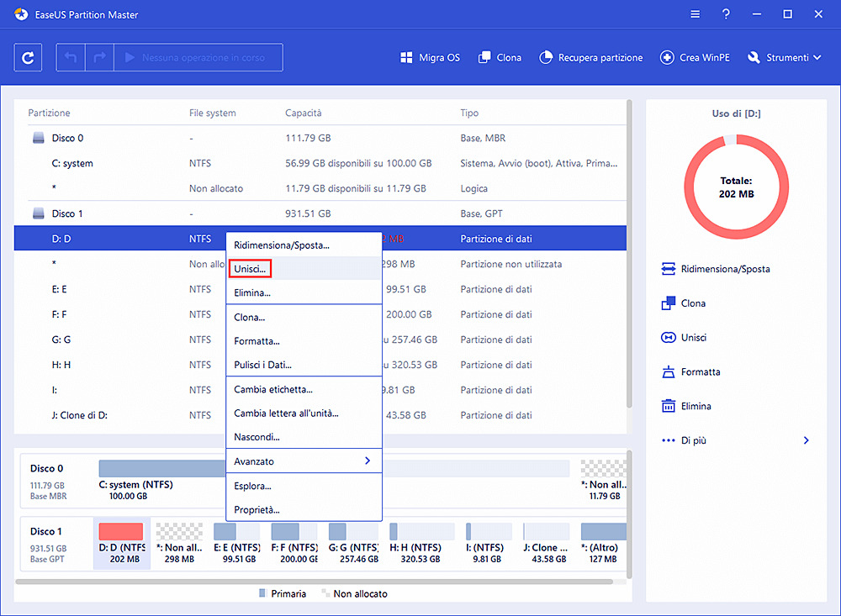Open the help question mark icon
This screenshot has width=841, height=616.
pyautogui.click(x=726, y=13)
